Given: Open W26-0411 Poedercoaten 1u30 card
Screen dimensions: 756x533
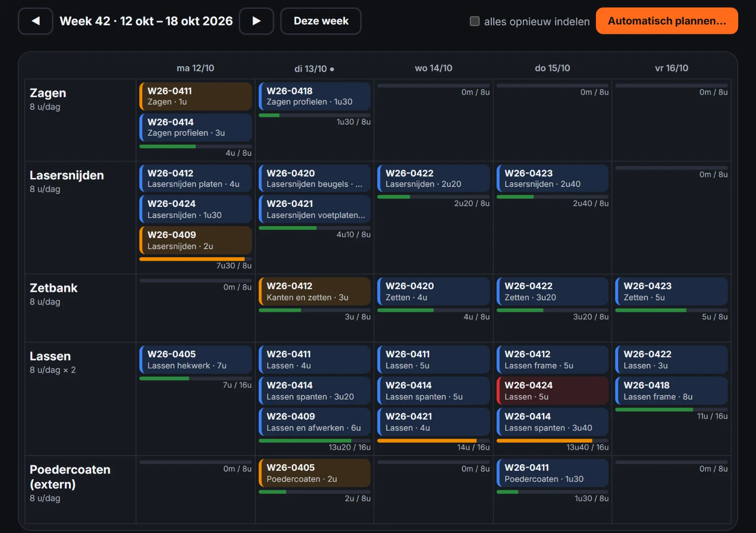Looking at the screenshot, I should [552, 473].
